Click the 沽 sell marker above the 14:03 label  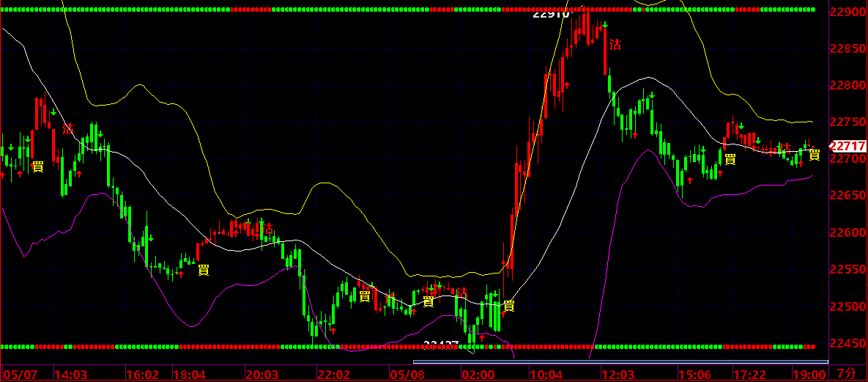point(67,129)
